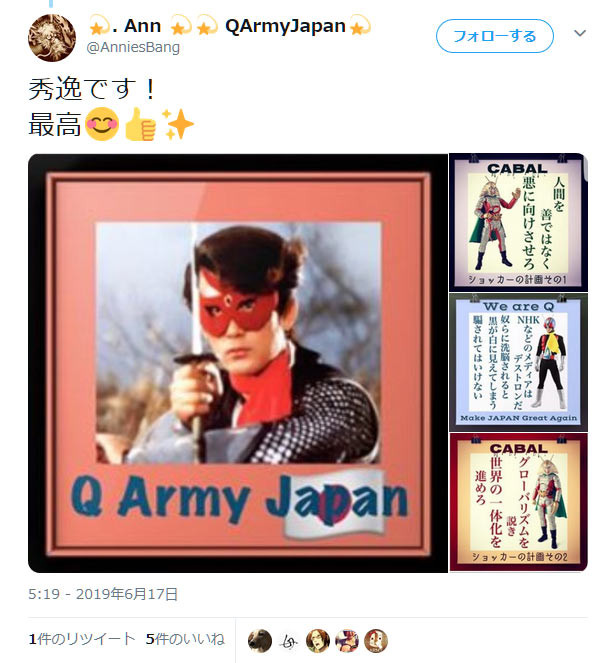The width and height of the screenshot is (614, 663).
Task: Open the tweet timestamp 5:19 - 2019年6月17日
Action: click(103, 594)
